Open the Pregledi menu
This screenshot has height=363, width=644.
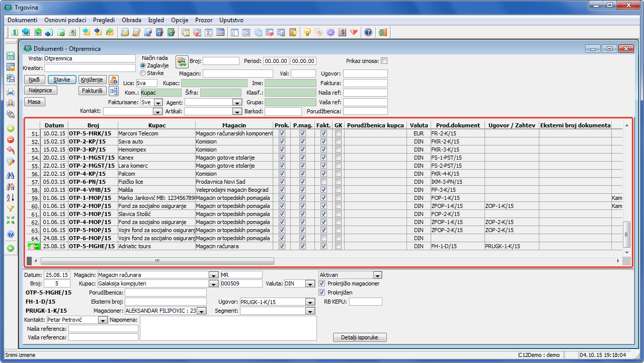104,20
